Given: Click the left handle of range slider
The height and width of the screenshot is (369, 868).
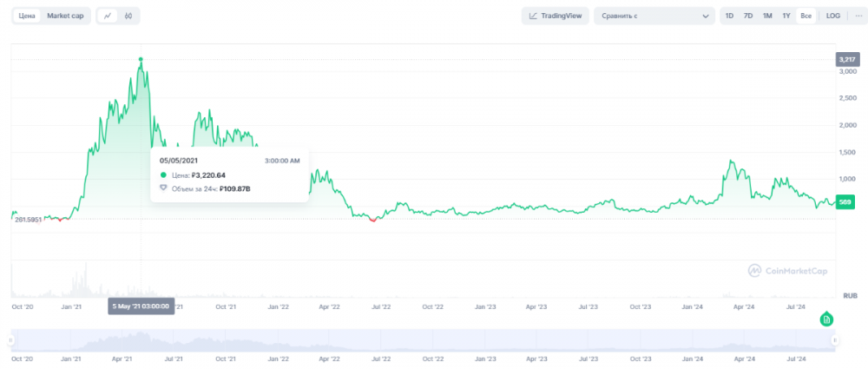Looking at the screenshot, I should pos(10,340).
